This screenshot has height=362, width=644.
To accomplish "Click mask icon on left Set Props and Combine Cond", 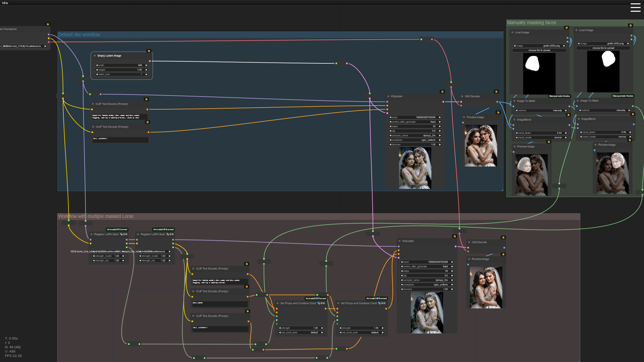I will [318, 303].
